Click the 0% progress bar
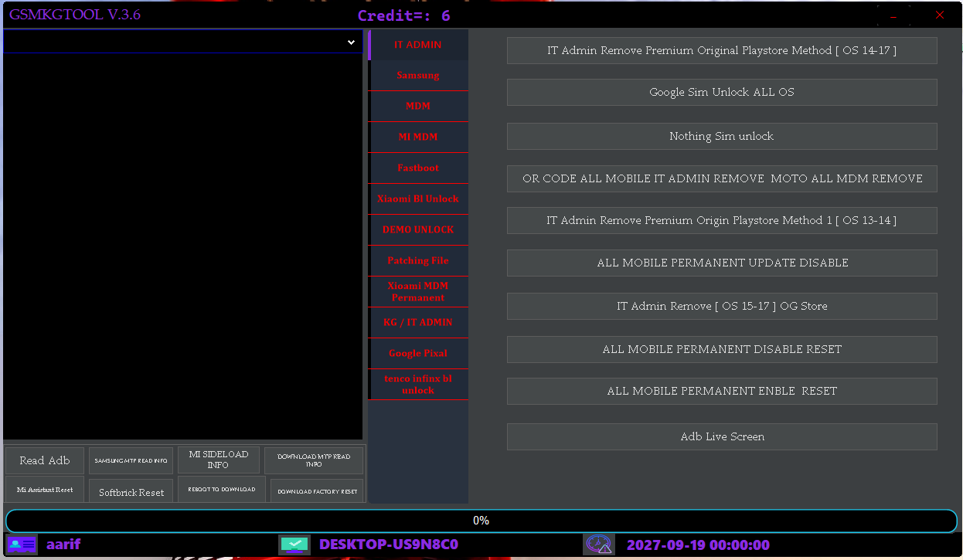Viewport: 963px width, 560px height. pyautogui.click(x=481, y=521)
